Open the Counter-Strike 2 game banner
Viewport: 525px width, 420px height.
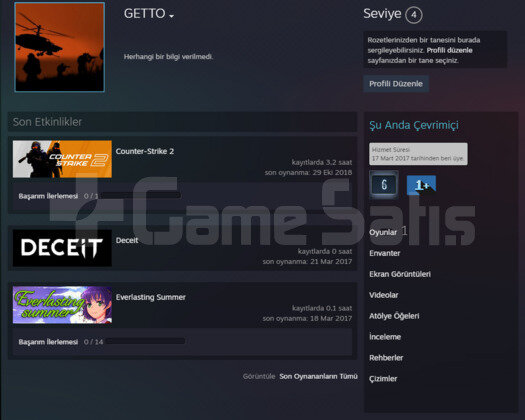[62, 159]
